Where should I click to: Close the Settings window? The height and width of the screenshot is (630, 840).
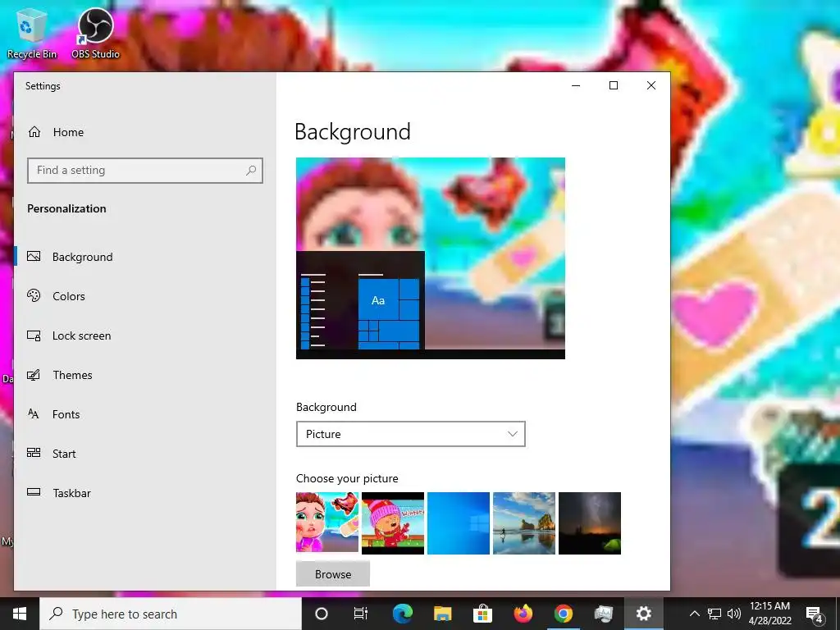click(x=651, y=85)
